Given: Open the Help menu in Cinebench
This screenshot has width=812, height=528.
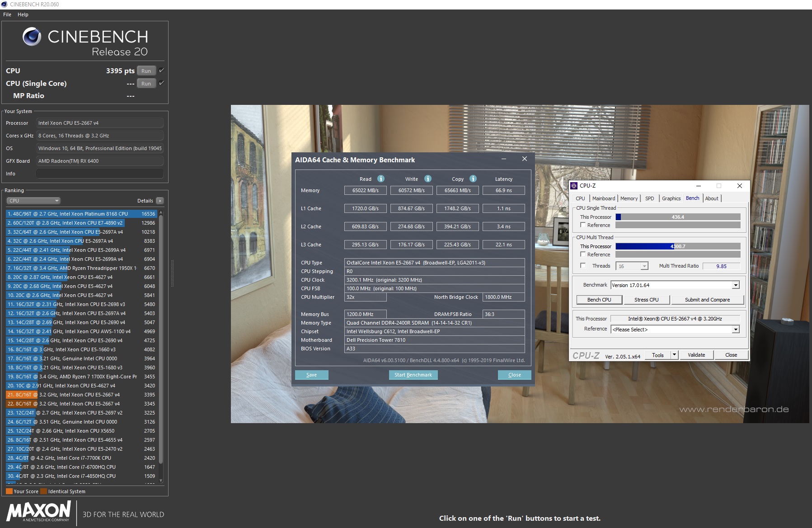Looking at the screenshot, I should [23, 14].
